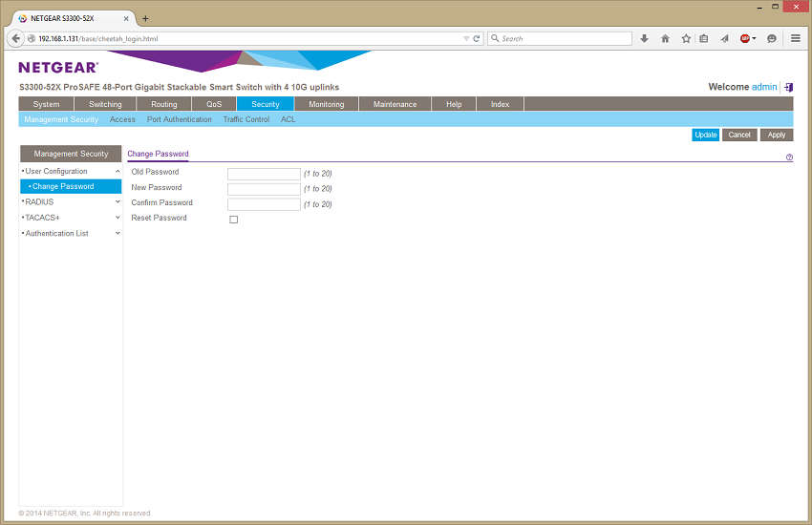Collapse User Configuration section chevron
Image resolution: width=812 pixels, height=525 pixels.
[118, 171]
